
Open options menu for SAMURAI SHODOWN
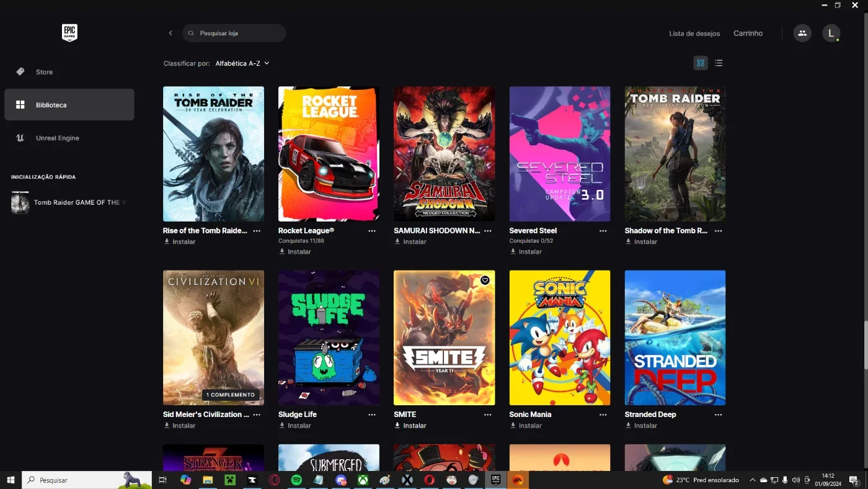[487, 231]
